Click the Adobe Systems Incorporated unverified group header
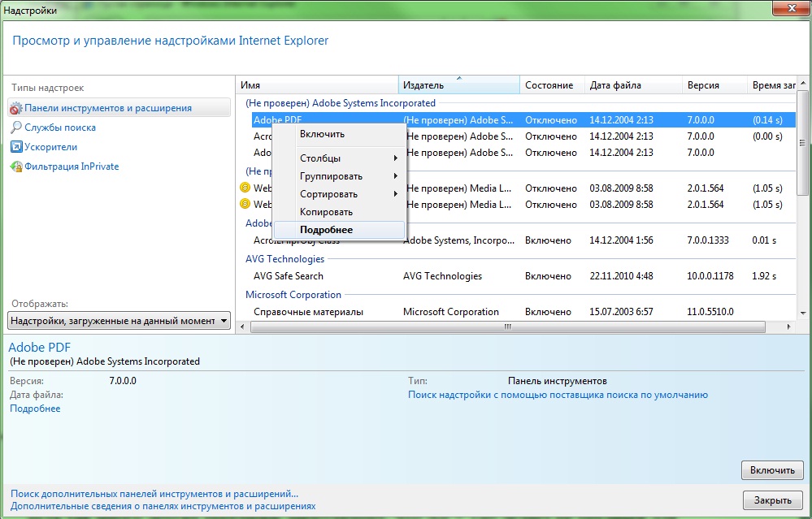The image size is (812, 519). click(x=341, y=103)
